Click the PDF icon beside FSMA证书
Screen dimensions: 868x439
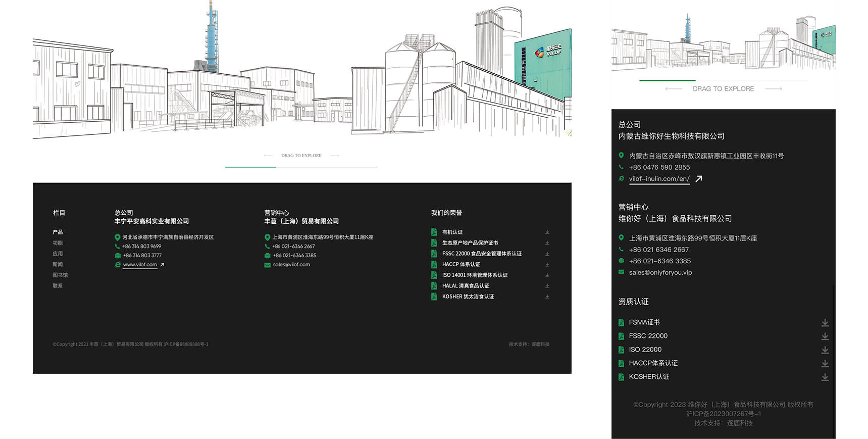[621, 322]
